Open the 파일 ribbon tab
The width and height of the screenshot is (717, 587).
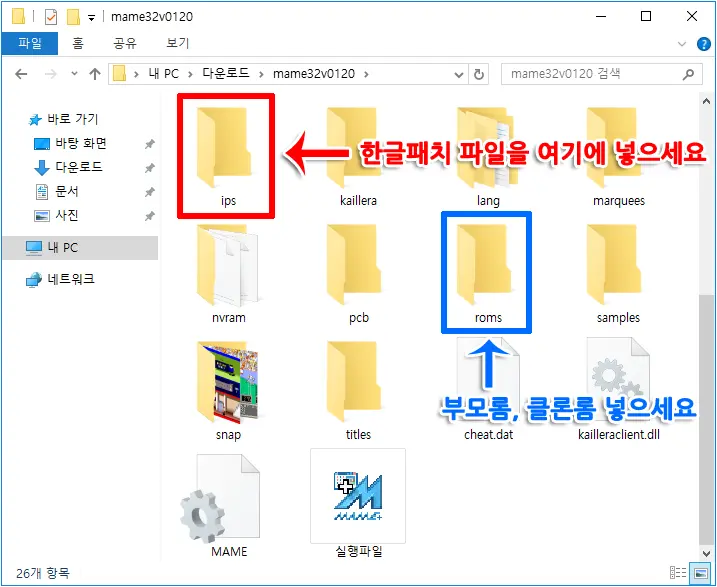click(30, 43)
